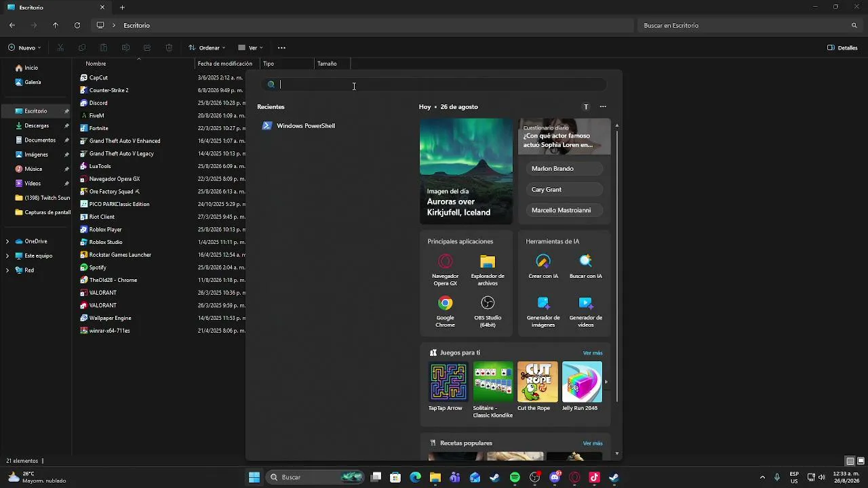Open Imágenes in the sidebar
This screenshot has width=868, height=488.
point(36,155)
